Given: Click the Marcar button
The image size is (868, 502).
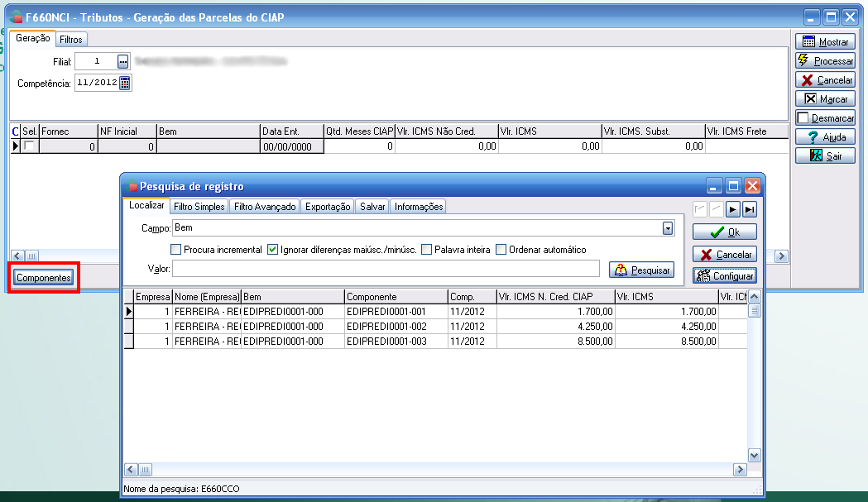Looking at the screenshot, I should coord(825,99).
